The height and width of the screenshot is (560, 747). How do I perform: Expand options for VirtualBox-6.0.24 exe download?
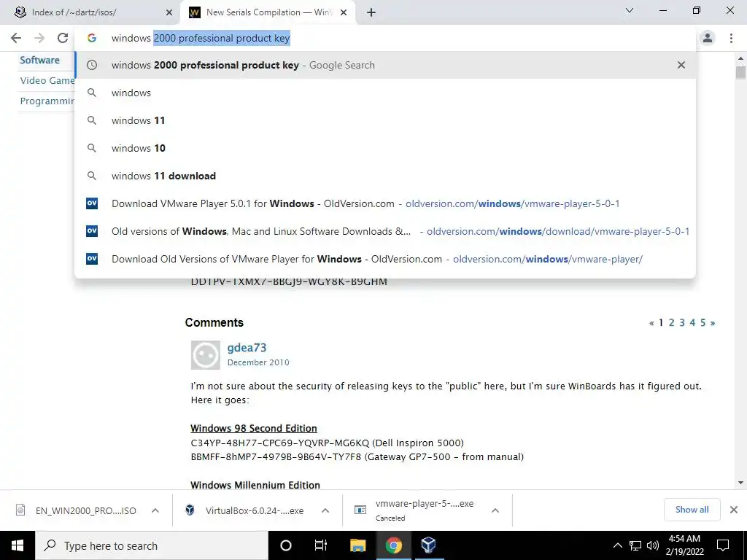tap(325, 510)
